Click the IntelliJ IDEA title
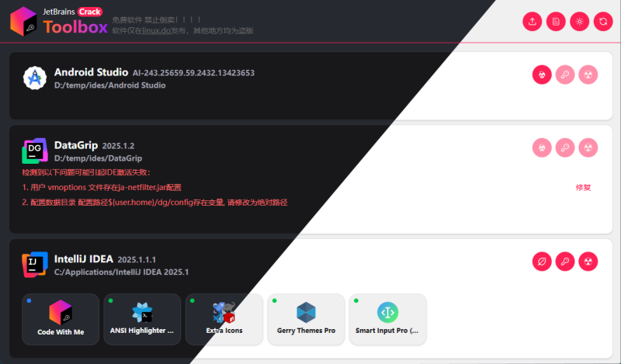This screenshot has width=621, height=364. pos(84,259)
